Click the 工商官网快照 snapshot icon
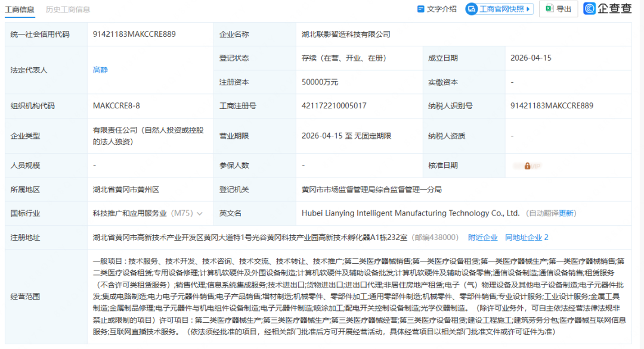This screenshot has width=644, height=349. [x=472, y=9]
